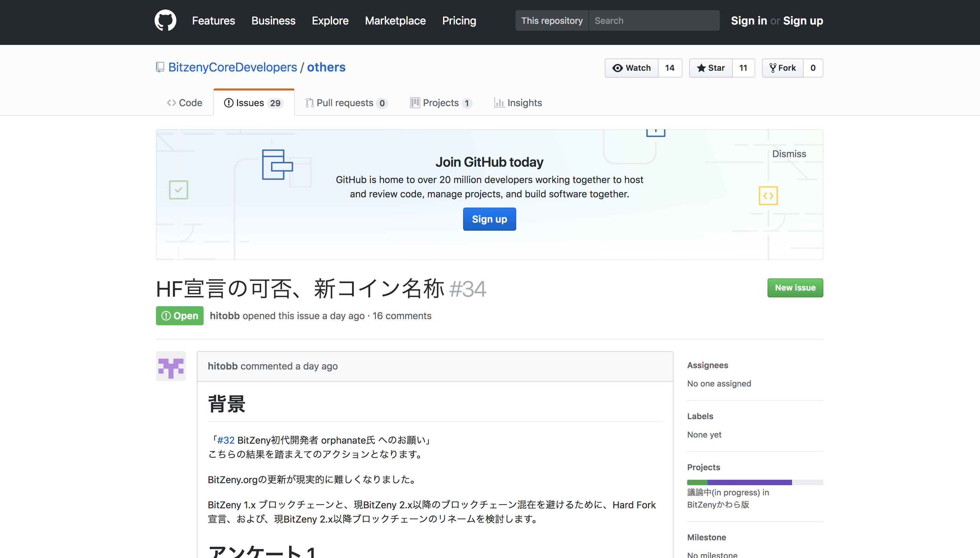Open the Pricing page
The width and height of the screenshot is (980, 558).
coord(459,21)
